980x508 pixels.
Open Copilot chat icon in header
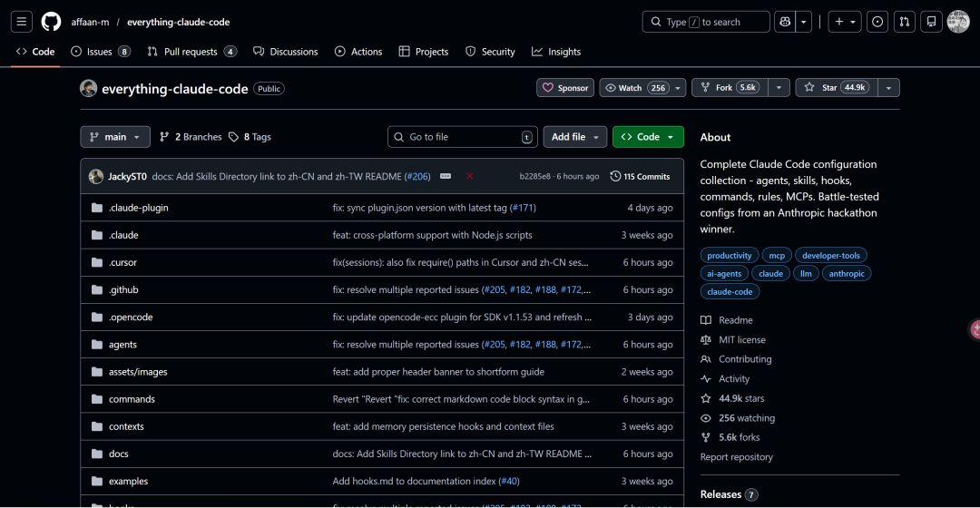point(785,22)
